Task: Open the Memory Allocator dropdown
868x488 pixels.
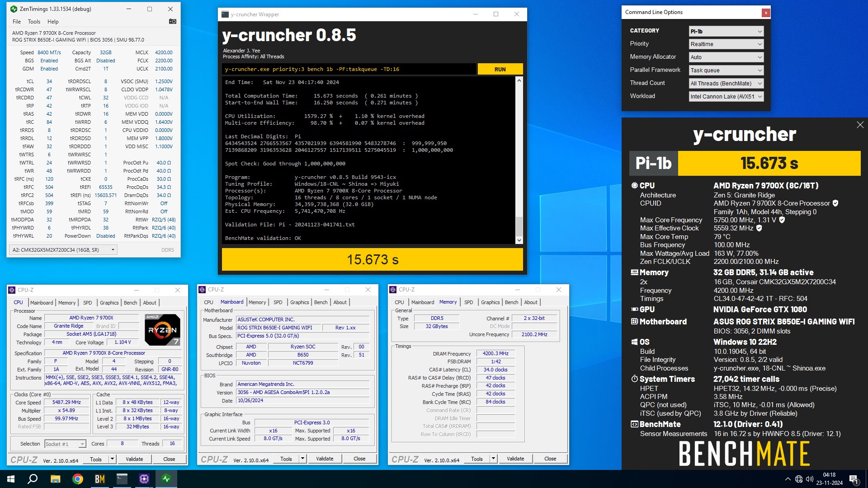Action: tap(726, 57)
